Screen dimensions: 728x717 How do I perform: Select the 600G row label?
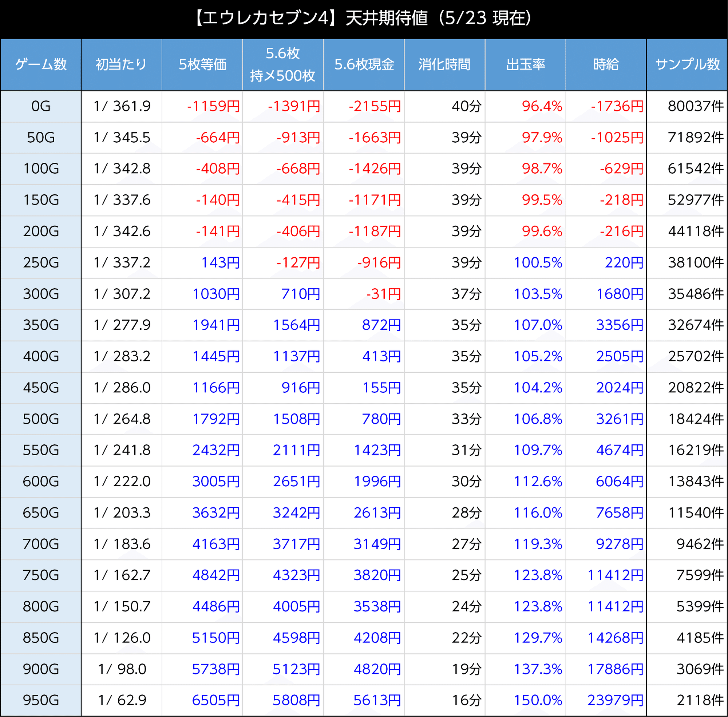41,481
